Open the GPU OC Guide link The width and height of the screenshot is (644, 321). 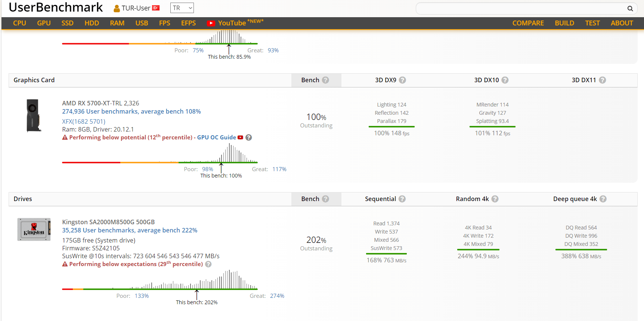(217, 138)
